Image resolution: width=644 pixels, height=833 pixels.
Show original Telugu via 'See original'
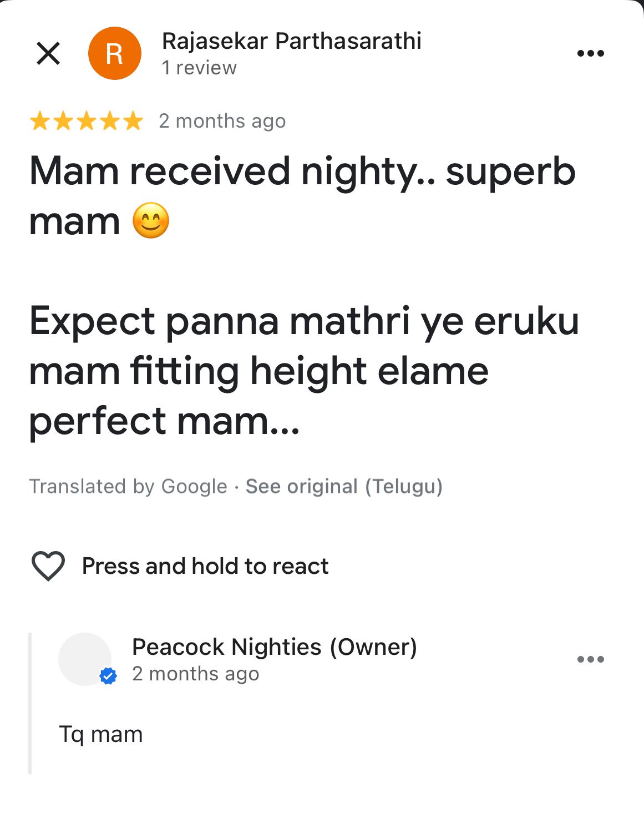pos(344,486)
